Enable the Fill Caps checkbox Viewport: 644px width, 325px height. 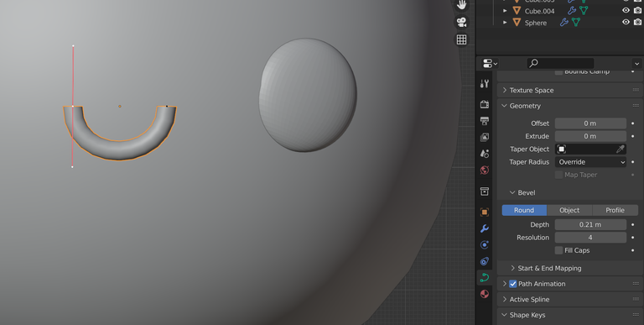[558, 250]
